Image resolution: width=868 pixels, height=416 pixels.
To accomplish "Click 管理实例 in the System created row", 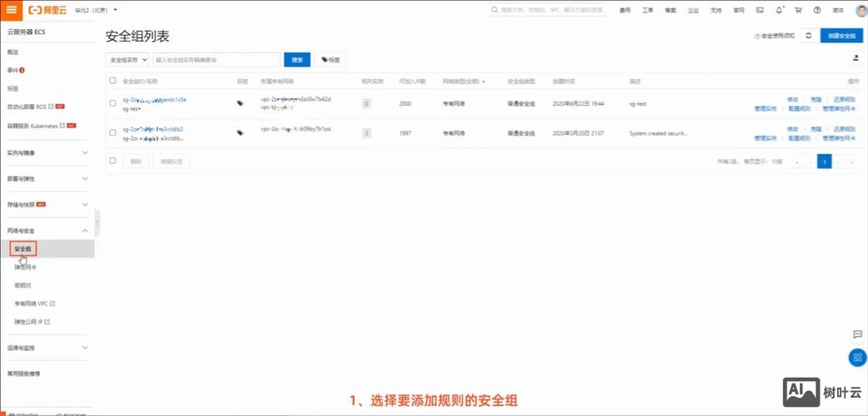I will 766,138.
